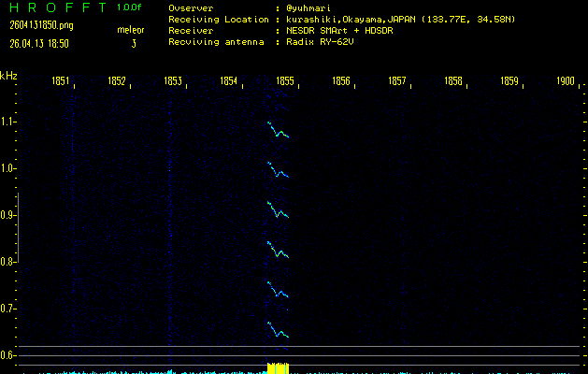588x374 pixels.
Task: Click the 0.9 frequency axis label
Action: pyautogui.click(x=8, y=216)
